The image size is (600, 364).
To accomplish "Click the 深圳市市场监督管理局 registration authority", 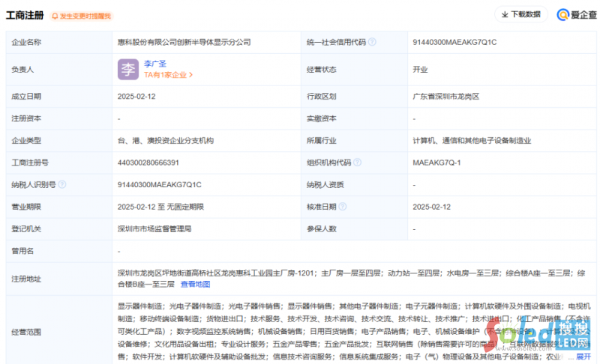I will point(154,228).
